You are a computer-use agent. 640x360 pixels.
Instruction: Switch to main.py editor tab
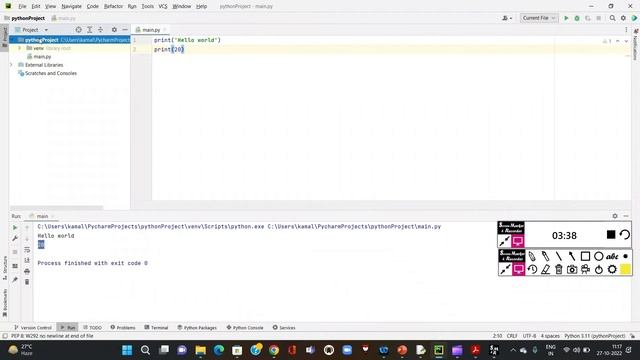point(151,30)
